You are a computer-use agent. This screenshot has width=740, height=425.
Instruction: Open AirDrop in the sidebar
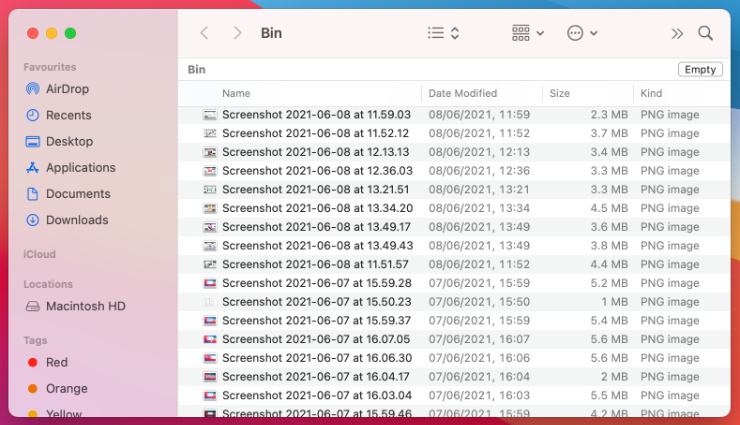[x=57, y=89]
